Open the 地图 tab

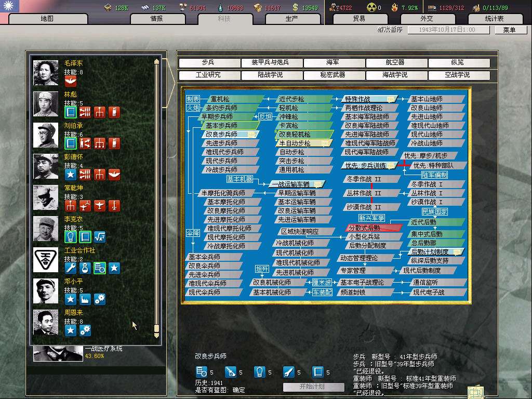coord(47,19)
